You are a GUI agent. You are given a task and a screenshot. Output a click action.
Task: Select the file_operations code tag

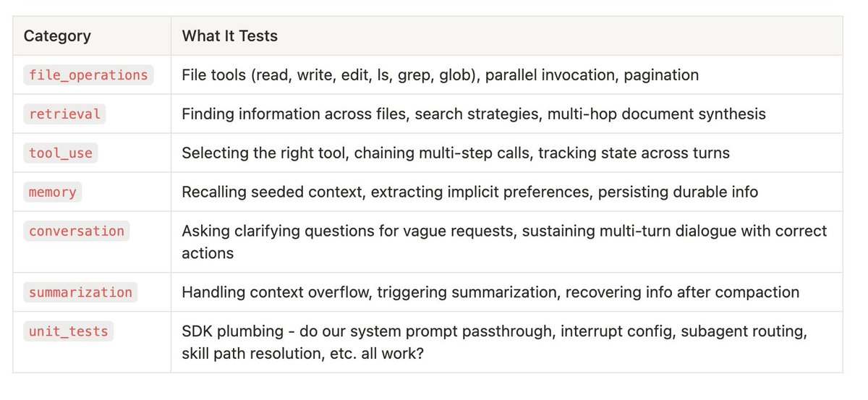click(x=88, y=75)
